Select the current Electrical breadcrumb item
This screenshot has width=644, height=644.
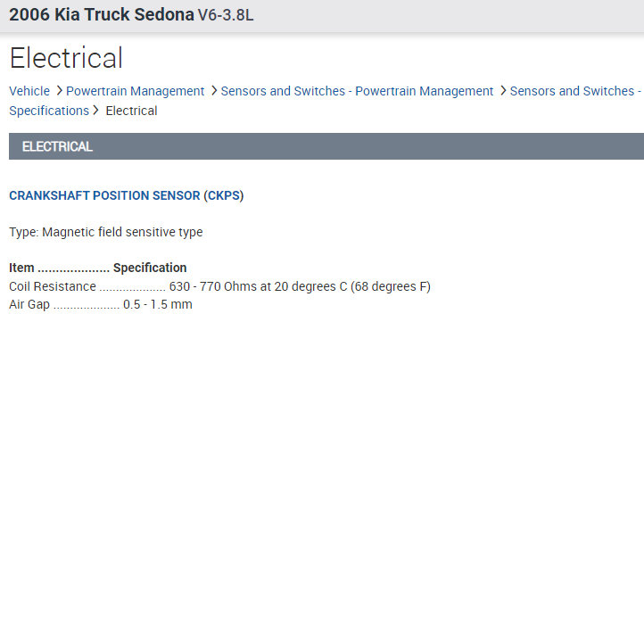[131, 111]
